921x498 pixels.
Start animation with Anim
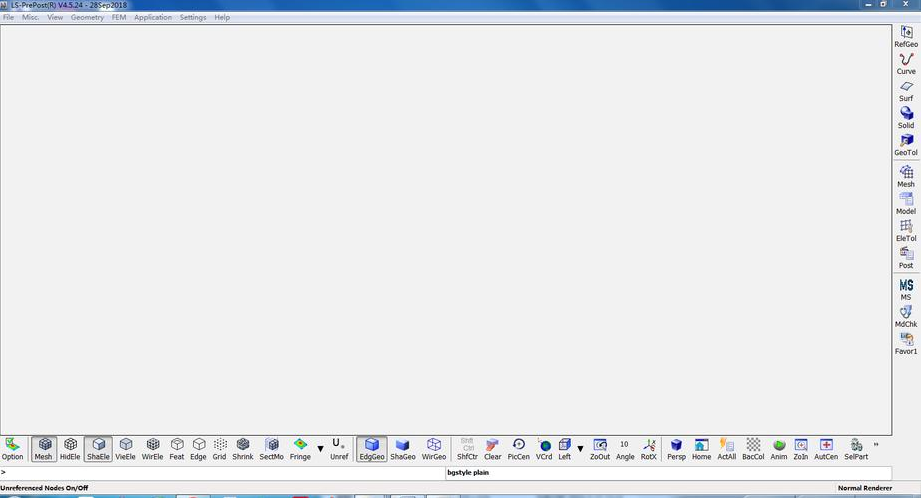click(779, 449)
